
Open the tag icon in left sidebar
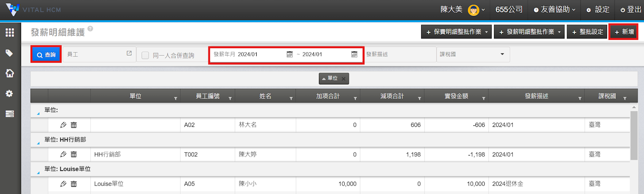point(10,53)
